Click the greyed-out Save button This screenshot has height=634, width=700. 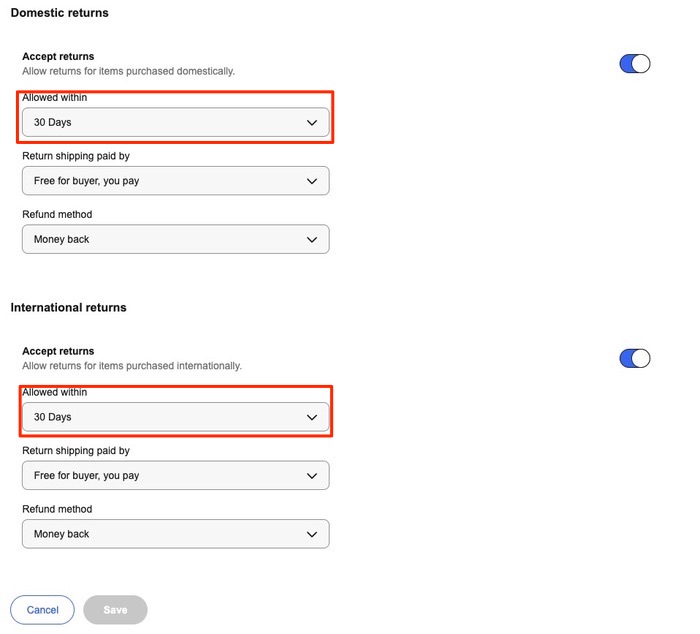115,610
